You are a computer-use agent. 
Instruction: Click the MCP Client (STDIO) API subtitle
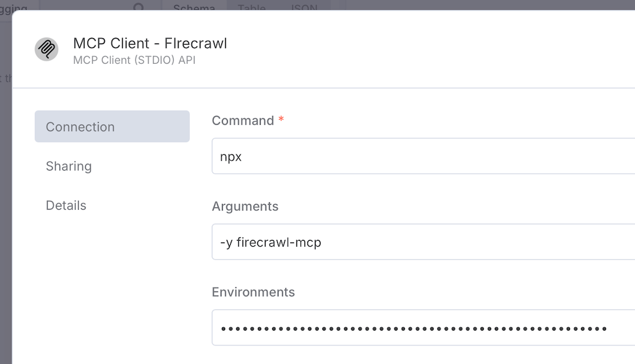click(134, 60)
